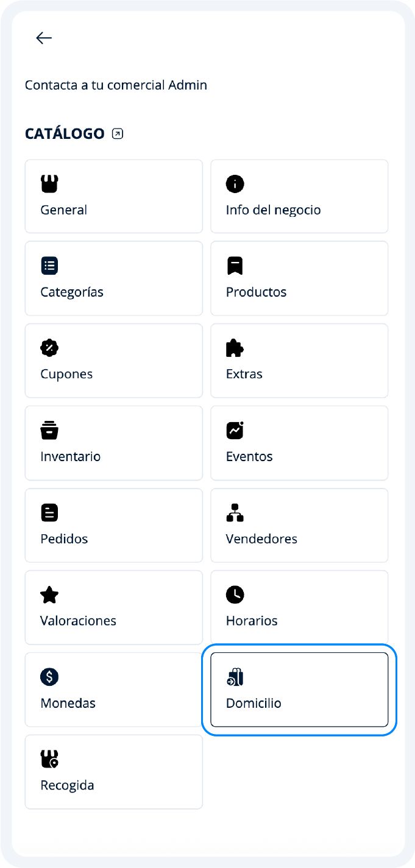The height and width of the screenshot is (868, 415).
Task: Select the highlighted Domicilio card
Action: point(299,690)
